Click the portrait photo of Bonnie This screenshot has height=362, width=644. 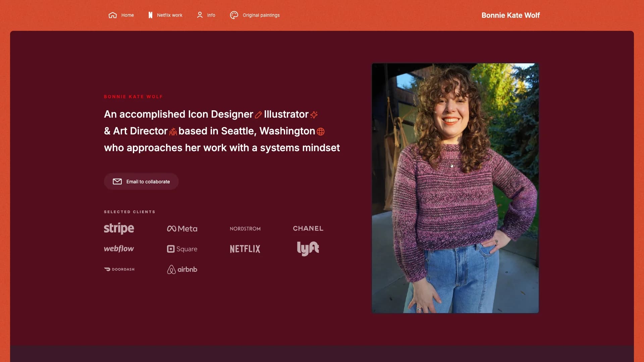[x=455, y=188]
